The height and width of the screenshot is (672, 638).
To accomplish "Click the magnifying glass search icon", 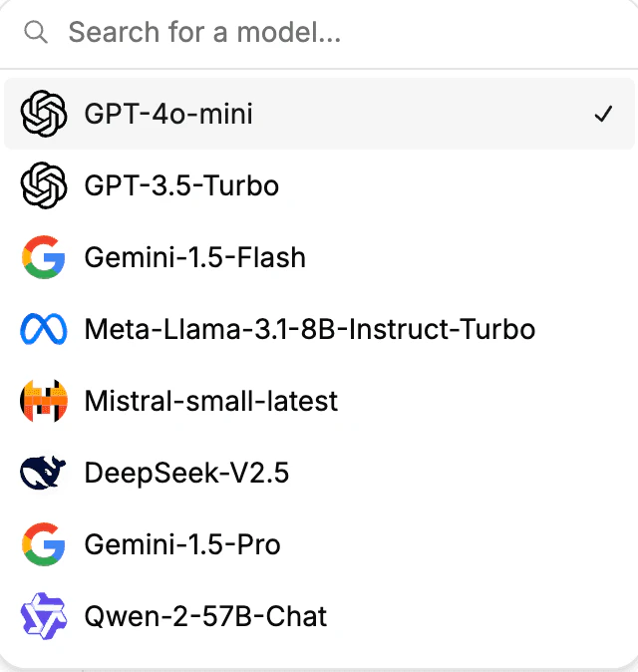I will tap(36, 34).
